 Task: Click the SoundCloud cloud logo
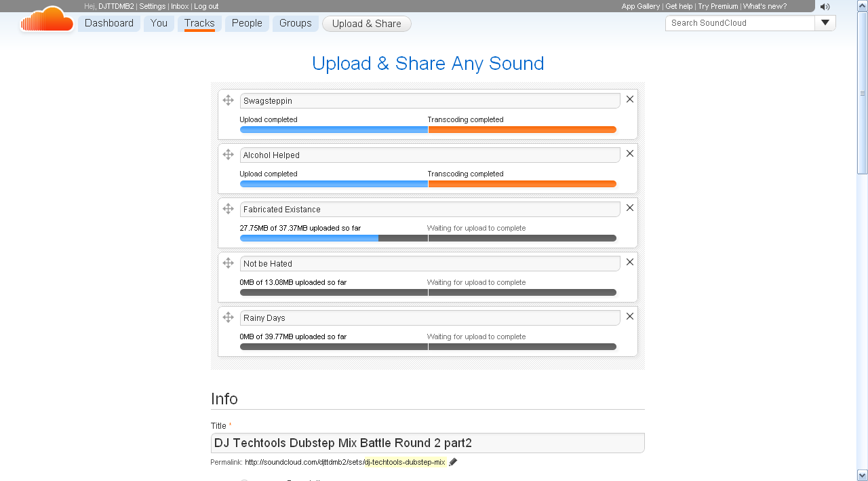click(47, 20)
